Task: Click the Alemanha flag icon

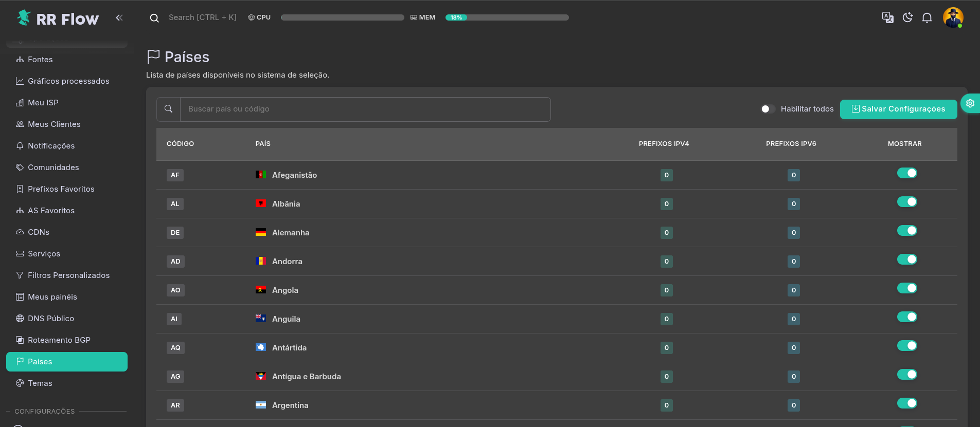Action: point(261,232)
